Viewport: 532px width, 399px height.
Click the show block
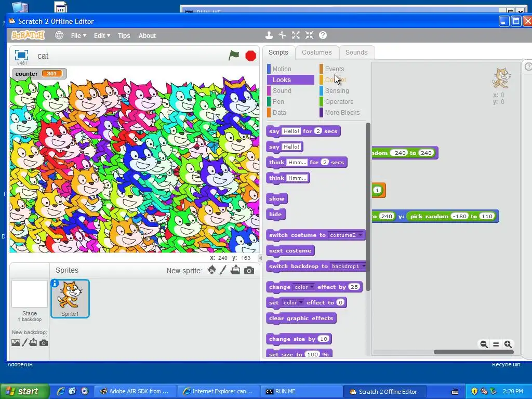[x=277, y=199]
